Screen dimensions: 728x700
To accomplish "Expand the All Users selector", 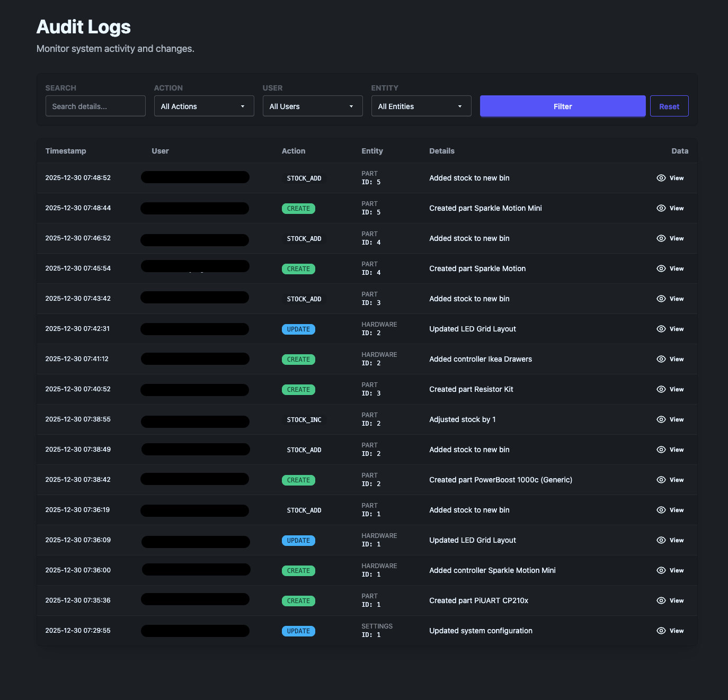I will [312, 106].
